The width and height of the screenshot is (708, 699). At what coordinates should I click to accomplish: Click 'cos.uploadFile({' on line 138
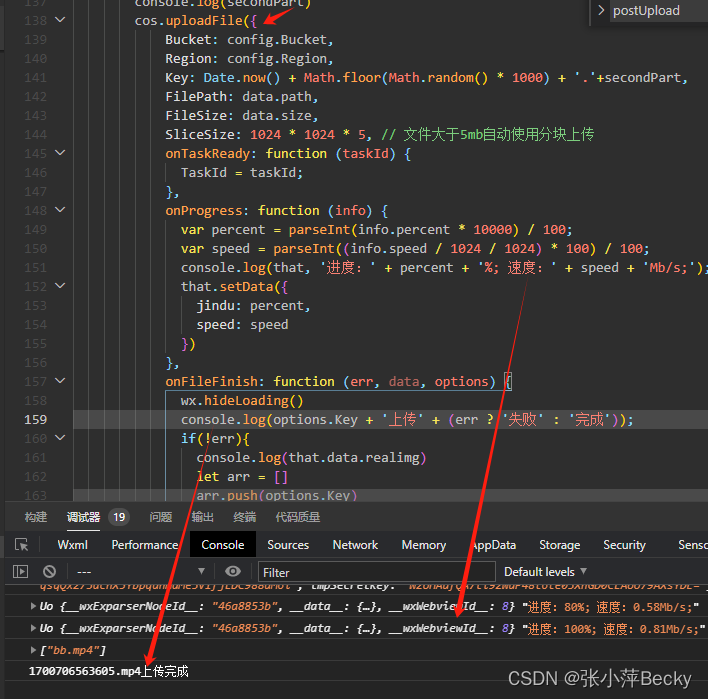[x=196, y=21]
